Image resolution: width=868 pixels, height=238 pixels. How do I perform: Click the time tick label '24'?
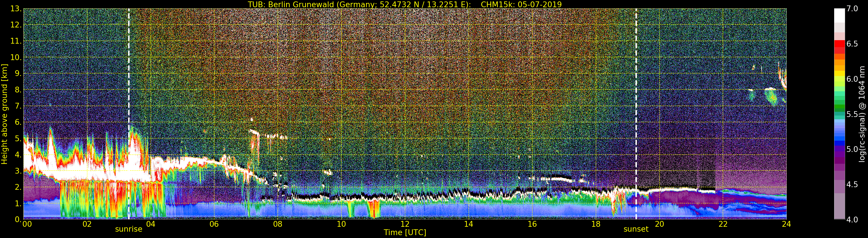tap(786, 224)
